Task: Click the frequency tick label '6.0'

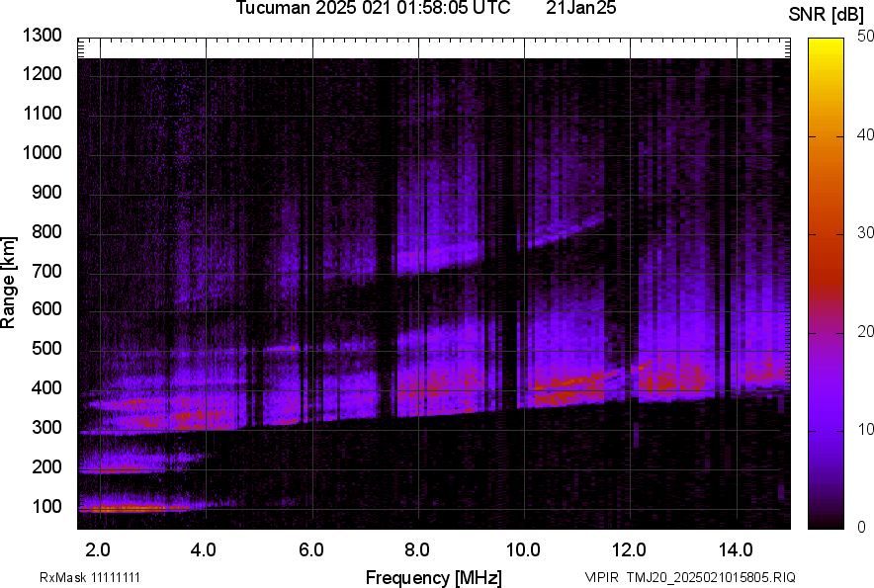Action: tap(311, 550)
